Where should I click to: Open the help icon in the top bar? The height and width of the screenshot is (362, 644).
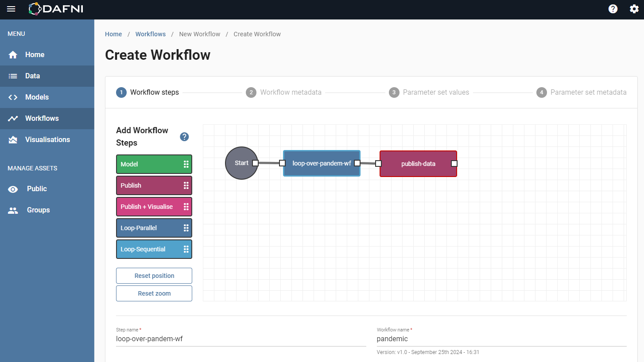click(x=613, y=8)
